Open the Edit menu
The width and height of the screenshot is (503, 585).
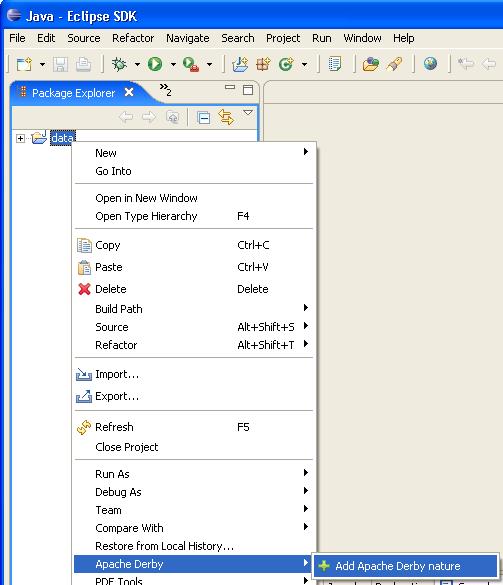click(46, 38)
